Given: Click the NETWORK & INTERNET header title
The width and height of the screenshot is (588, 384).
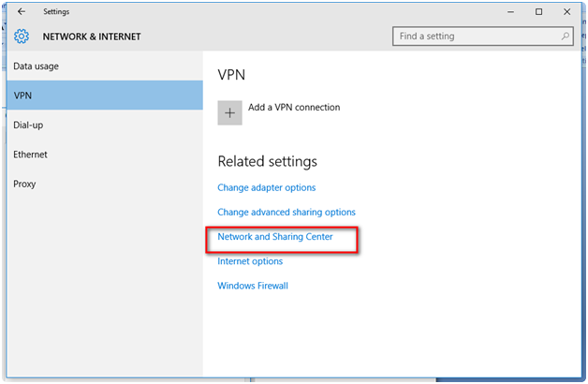Looking at the screenshot, I should click(92, 37).
